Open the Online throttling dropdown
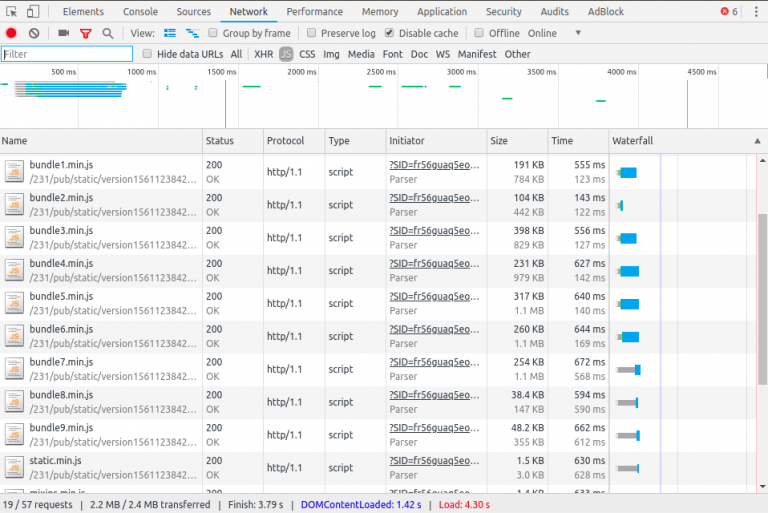Image resolution: width=768 pixels, height=513 pixels. [x=553, y=33]
